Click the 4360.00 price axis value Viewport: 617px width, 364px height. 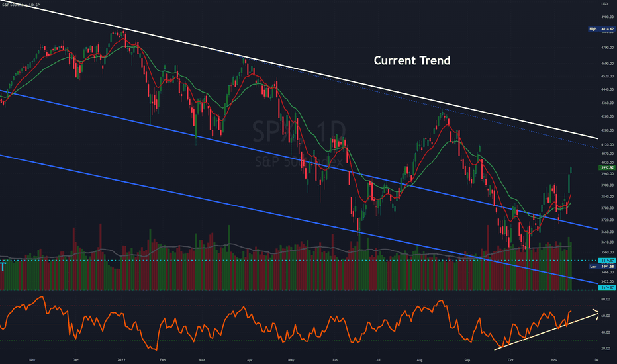point(607,103)
